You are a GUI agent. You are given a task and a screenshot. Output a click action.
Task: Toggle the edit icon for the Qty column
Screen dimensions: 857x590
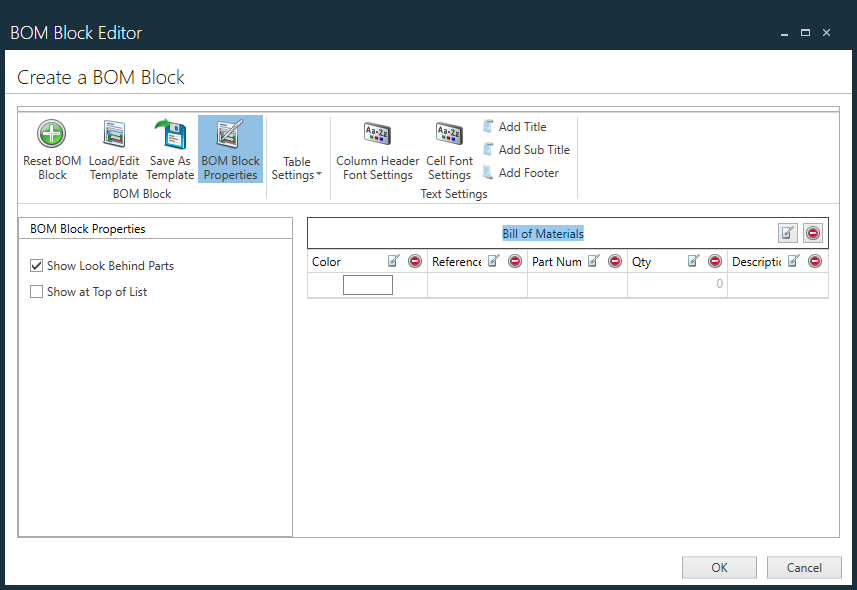(x=694, y=261)
